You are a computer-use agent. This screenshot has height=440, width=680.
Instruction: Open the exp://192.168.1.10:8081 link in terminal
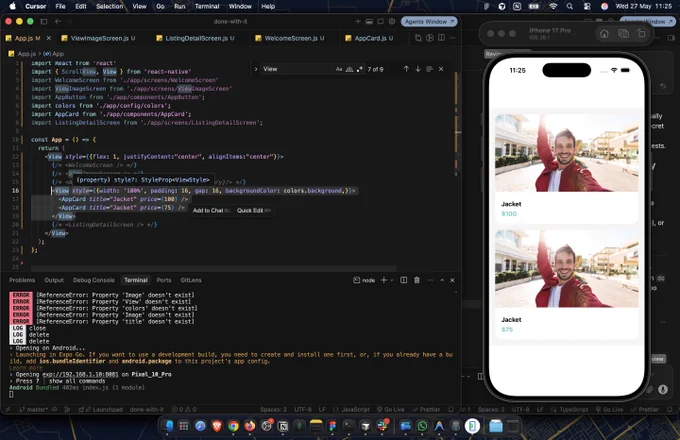[80, 374]
